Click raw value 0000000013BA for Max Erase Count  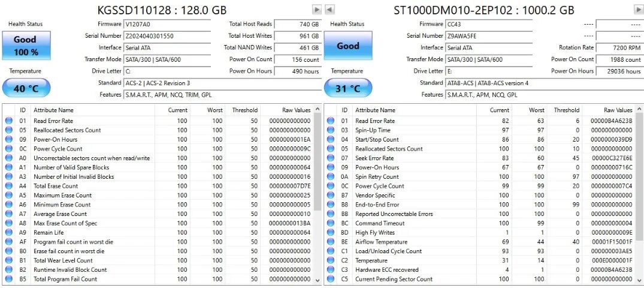pyautogui.click(x=290, y=223)
